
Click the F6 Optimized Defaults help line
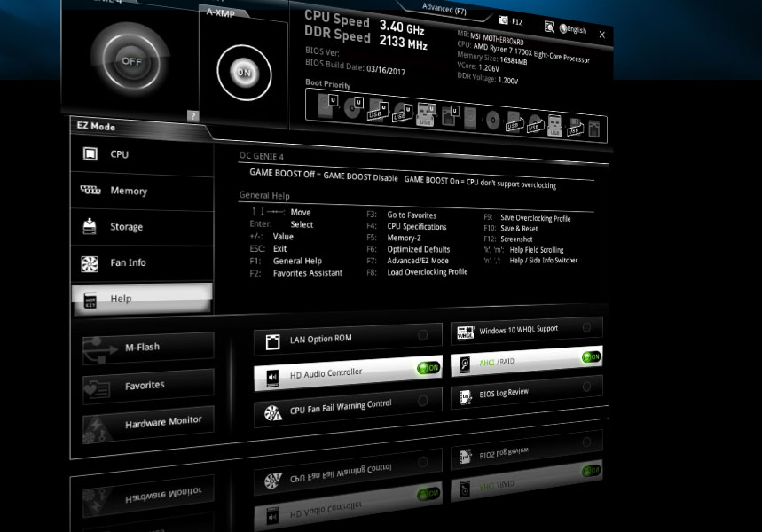click(408, 249)
